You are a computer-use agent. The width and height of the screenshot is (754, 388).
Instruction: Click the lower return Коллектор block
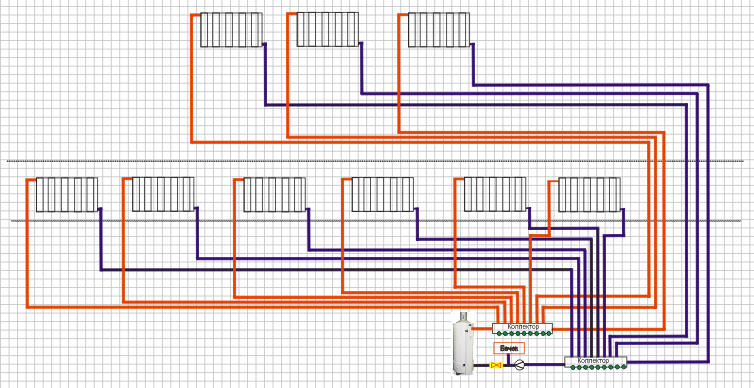[596, 362]
